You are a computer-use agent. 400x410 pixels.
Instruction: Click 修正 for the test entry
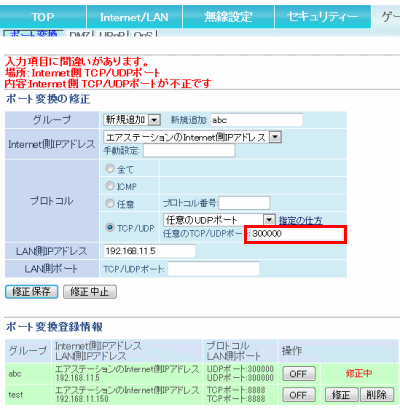pyautogui.click(x=341, y=395)
